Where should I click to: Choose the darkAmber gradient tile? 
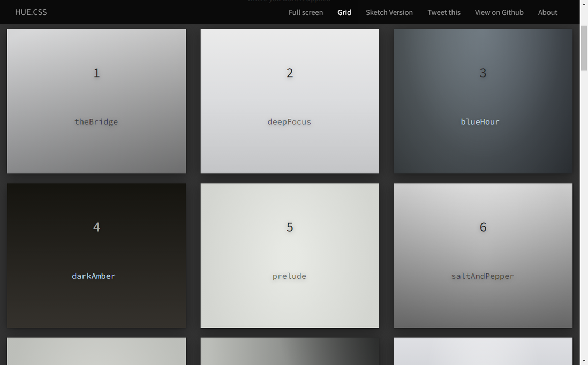(x=97, y=256)
